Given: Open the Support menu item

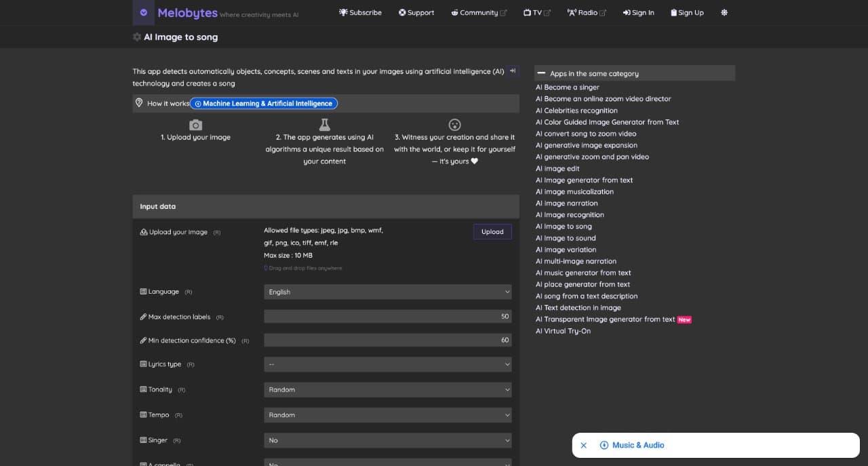Looking at the screenshot, I should 416,12.
